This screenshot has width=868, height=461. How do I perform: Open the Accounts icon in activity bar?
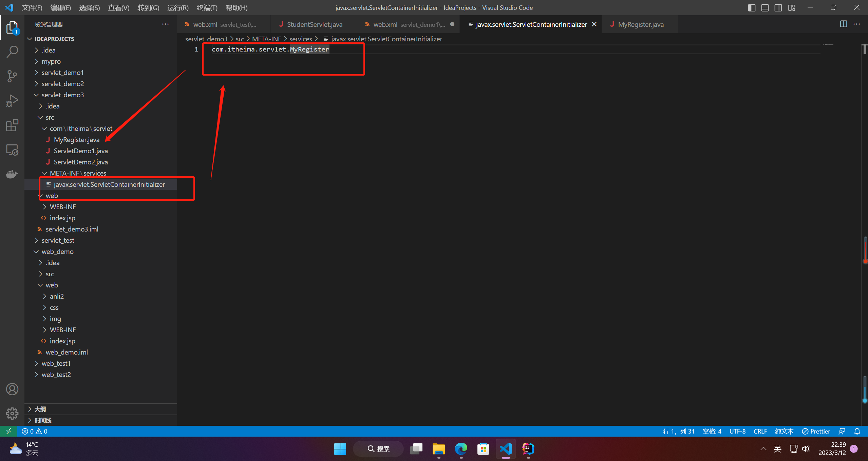12,389
